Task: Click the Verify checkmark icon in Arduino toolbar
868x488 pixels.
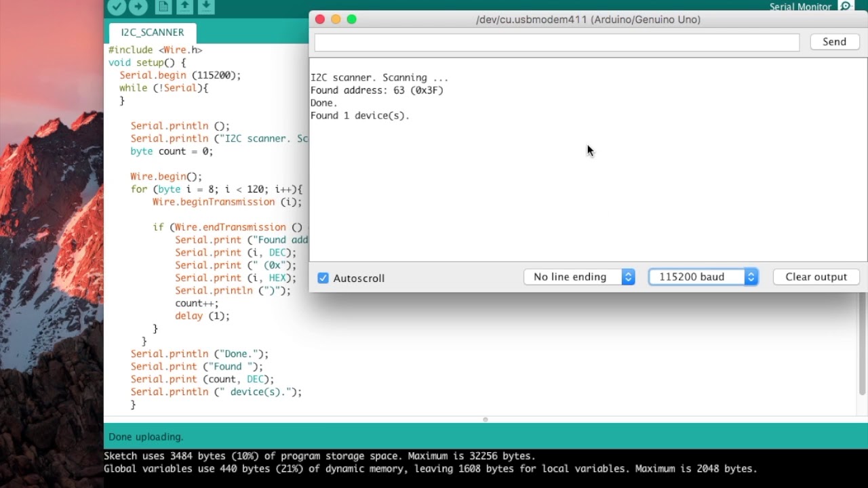Action: click(117, 7)
